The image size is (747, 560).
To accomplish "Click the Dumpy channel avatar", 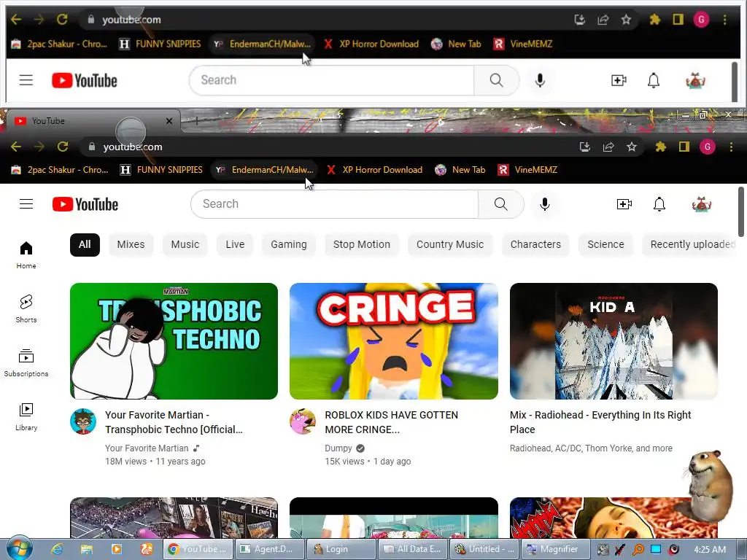I will (x=303, y=421).
